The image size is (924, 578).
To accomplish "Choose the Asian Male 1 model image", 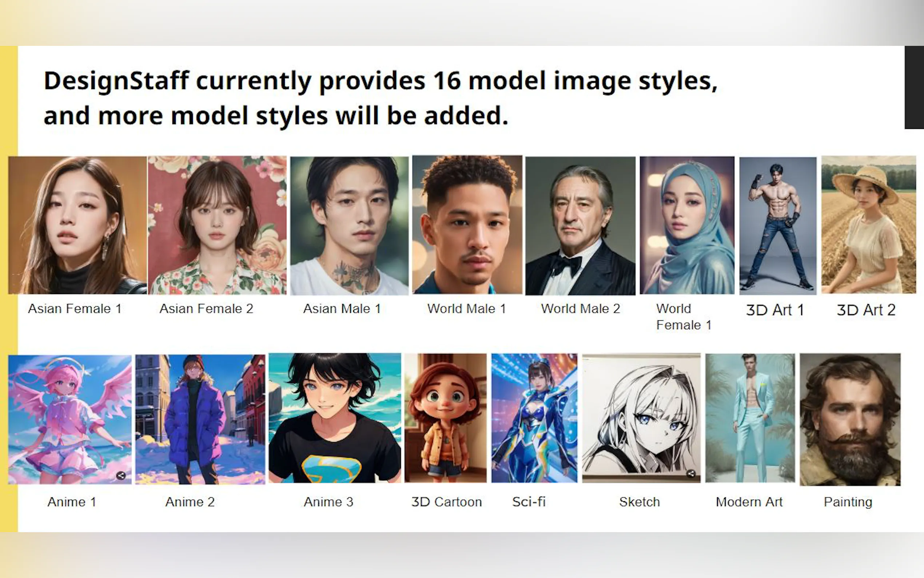I will pos(349,226).
